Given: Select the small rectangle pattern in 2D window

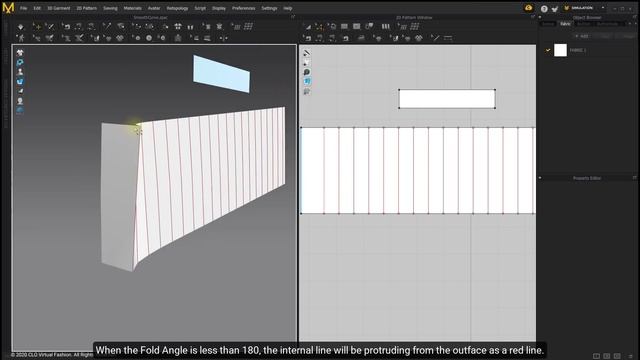Looking at the screenshot, I should [447, 99].
